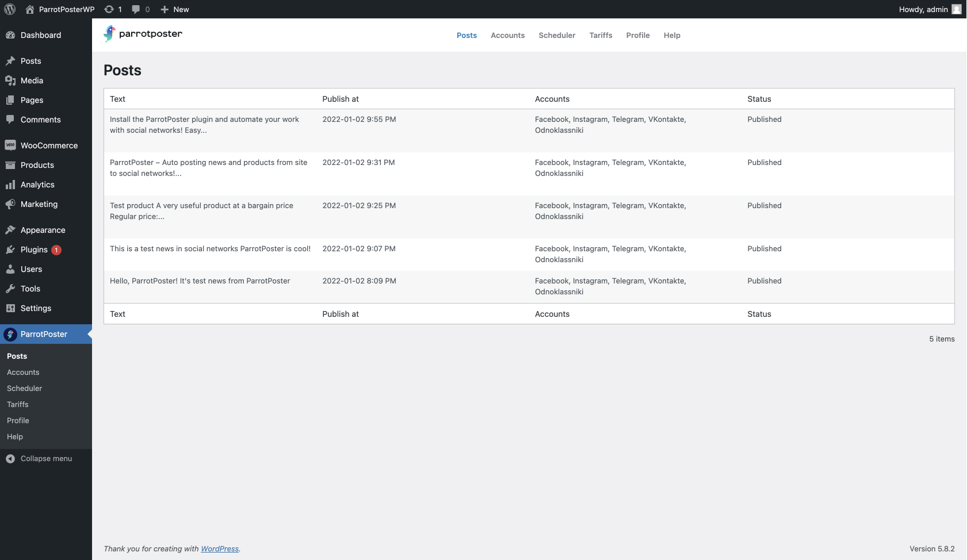Click the home icon next to ParrotPosterWP

coord(30,9)
